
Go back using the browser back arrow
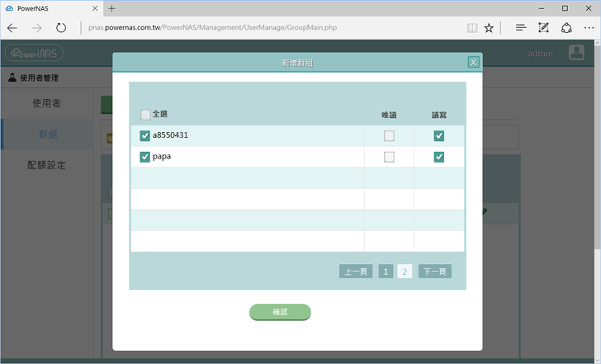(12, 27)
